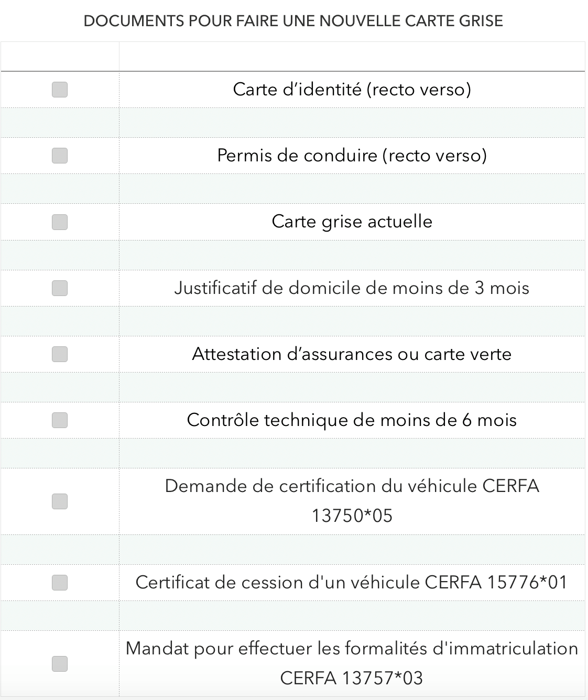Click the empty table header row
This screenshot has height=700, width=588.
point(293,57)
